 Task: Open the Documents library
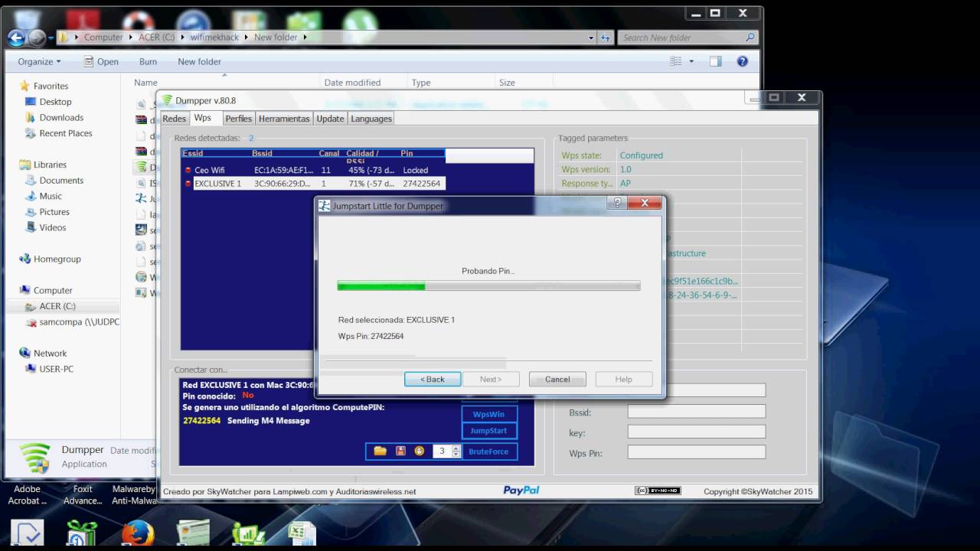[61, 181]
